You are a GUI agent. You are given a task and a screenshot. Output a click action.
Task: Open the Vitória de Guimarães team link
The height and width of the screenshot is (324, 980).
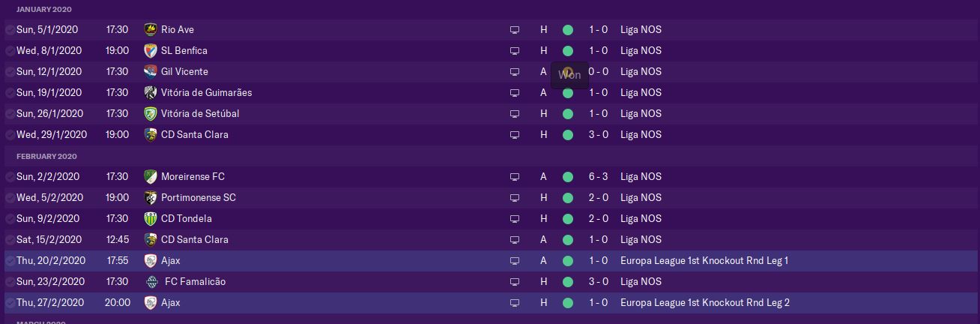pyautogui.click(x=206, y=93)
